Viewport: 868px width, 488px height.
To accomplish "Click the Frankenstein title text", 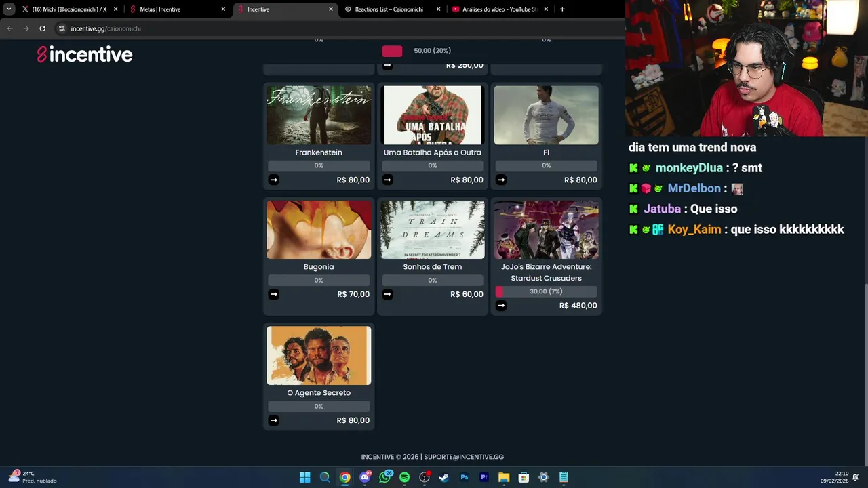I will click(319, 152).
